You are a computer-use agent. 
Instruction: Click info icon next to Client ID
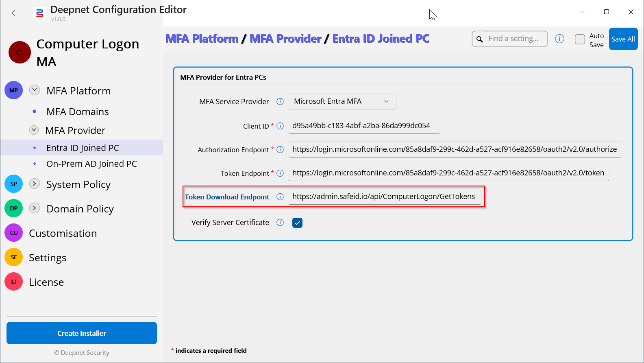(x=280, y=126)
